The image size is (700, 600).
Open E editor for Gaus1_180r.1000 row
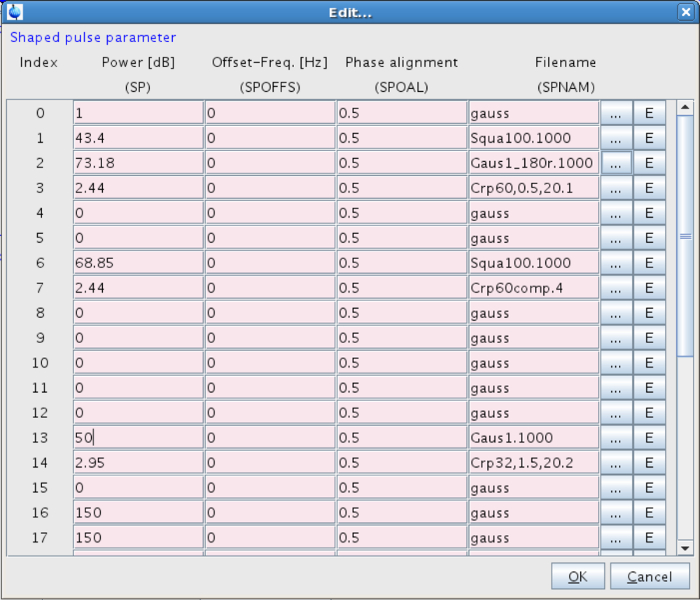click(x=649, y=163)
